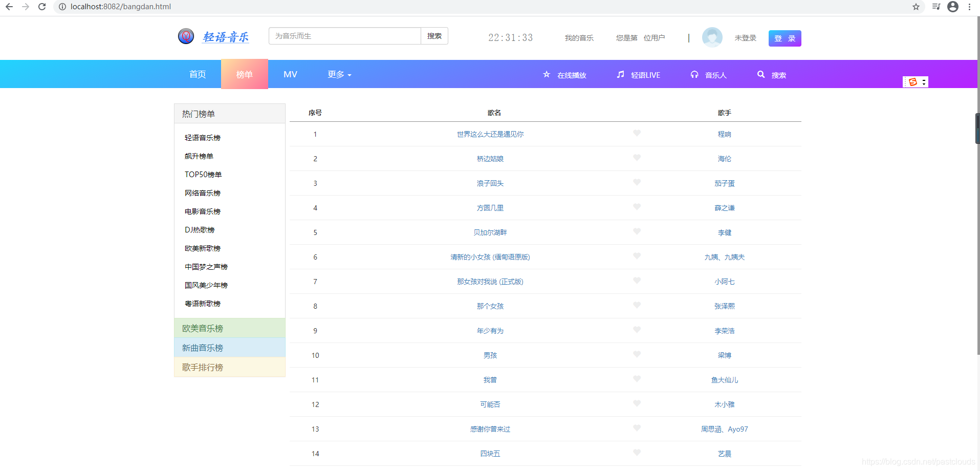Like the song 浪子回头 with its heart icon

[x=637, y=183]
